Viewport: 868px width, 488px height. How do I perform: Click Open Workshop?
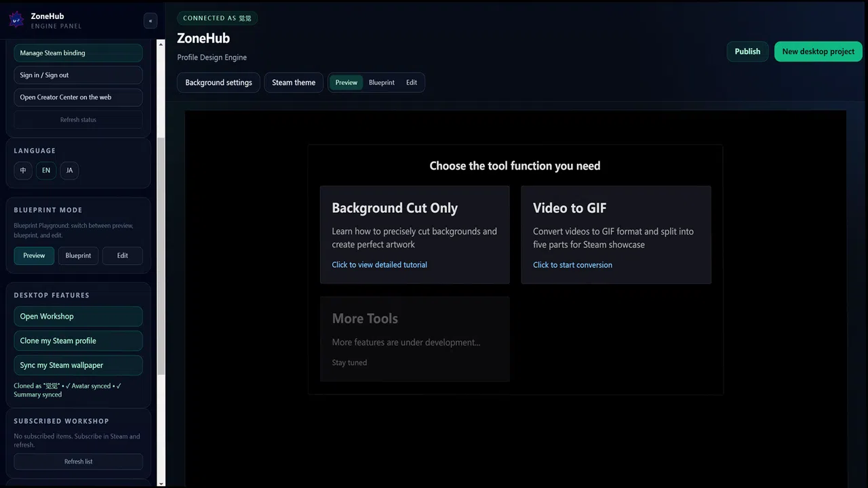(x=78, y=317)
